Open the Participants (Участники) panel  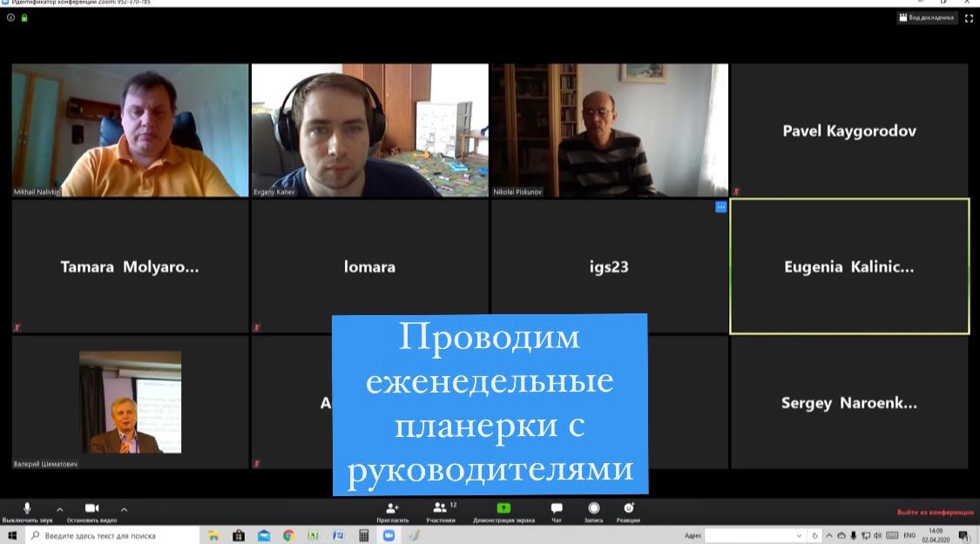[440, 508]
